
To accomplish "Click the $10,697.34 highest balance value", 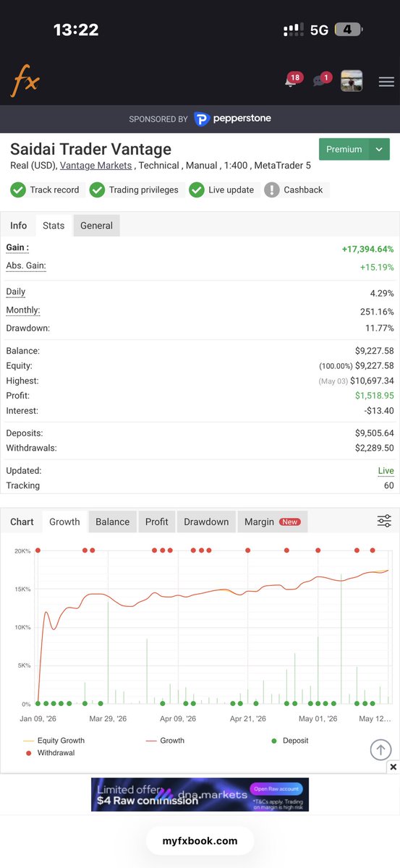I will click(x=370, y=381).
